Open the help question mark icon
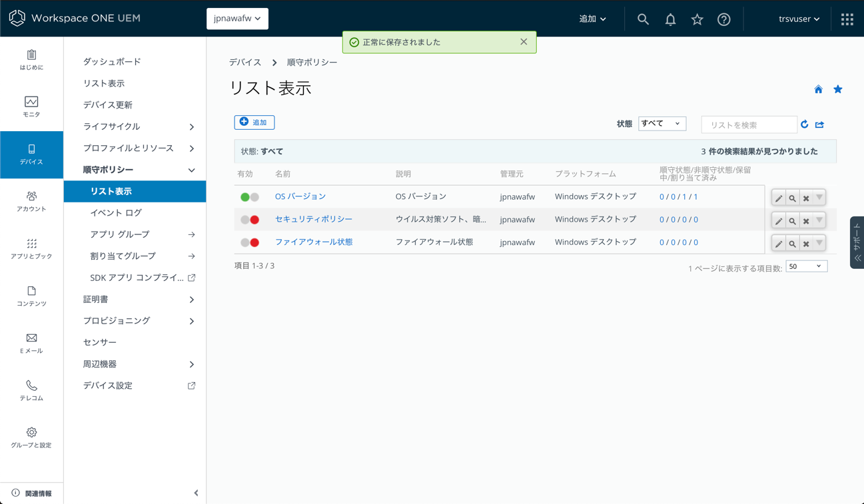 pyautogui.click(x=724, y=19)
